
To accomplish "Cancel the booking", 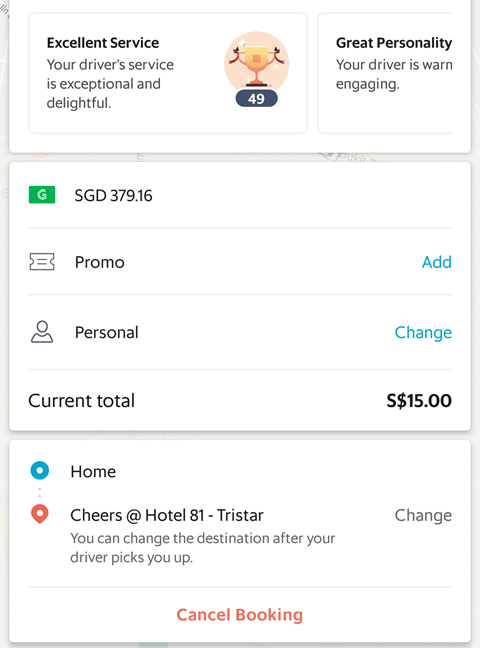I will [x=240, y=615].
